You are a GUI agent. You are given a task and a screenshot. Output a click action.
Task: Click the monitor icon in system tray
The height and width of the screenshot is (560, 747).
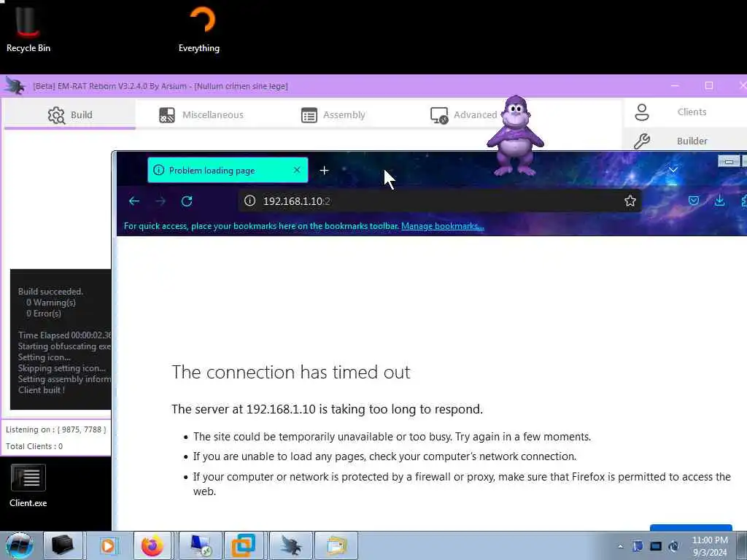[656, 546]
